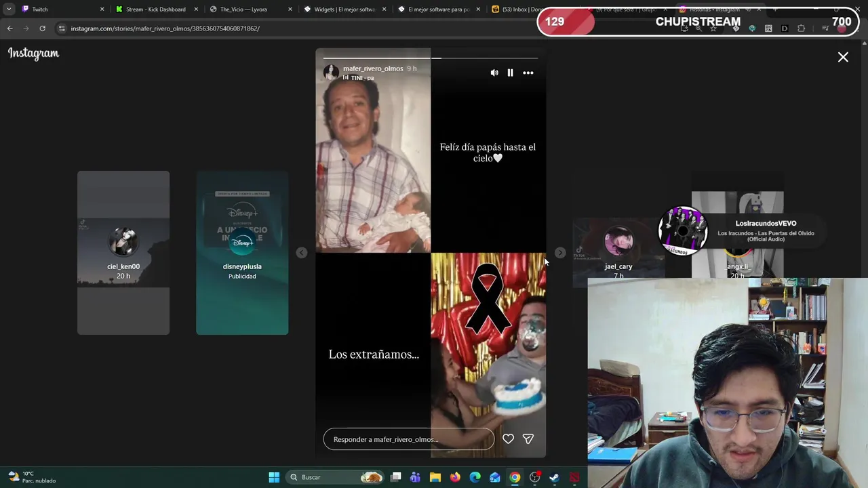Click the Instagram logo
868x488 pixels.
click(x=33, y=54)
